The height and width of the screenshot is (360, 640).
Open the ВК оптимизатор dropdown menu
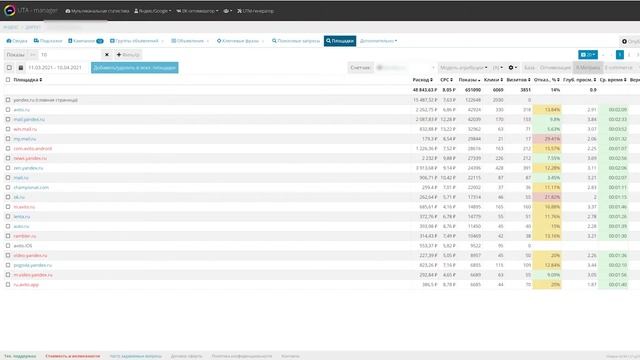tap(197, 11)
